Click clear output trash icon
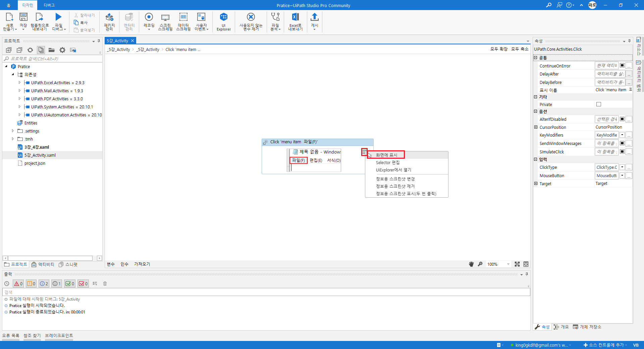Viewport: 644px width, 349px height. click(105, 284)
